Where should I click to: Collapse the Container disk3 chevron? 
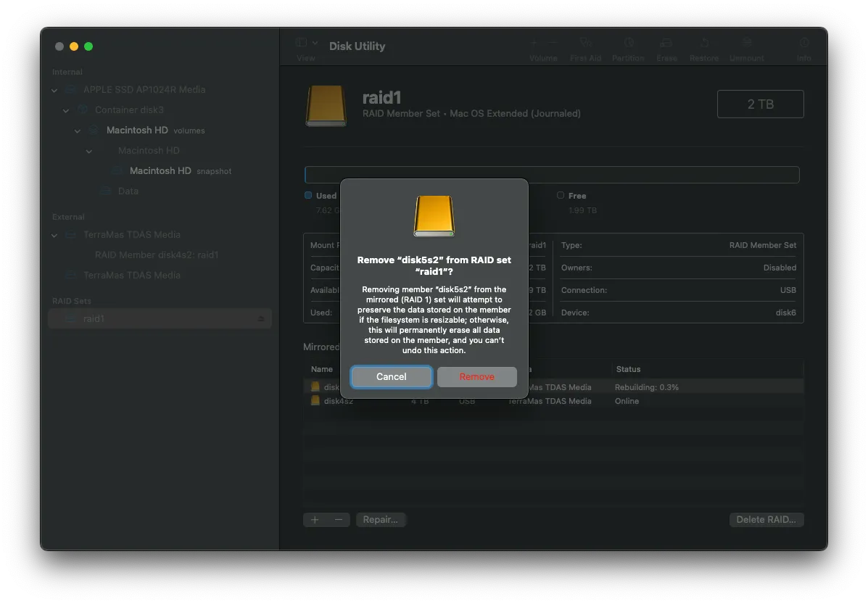[66, 110]
